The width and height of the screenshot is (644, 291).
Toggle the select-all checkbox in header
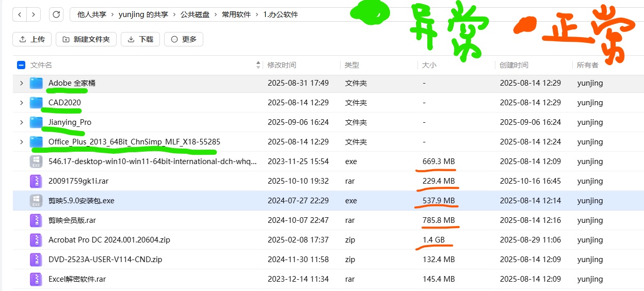pyautogui.click(x=21, y=65)
